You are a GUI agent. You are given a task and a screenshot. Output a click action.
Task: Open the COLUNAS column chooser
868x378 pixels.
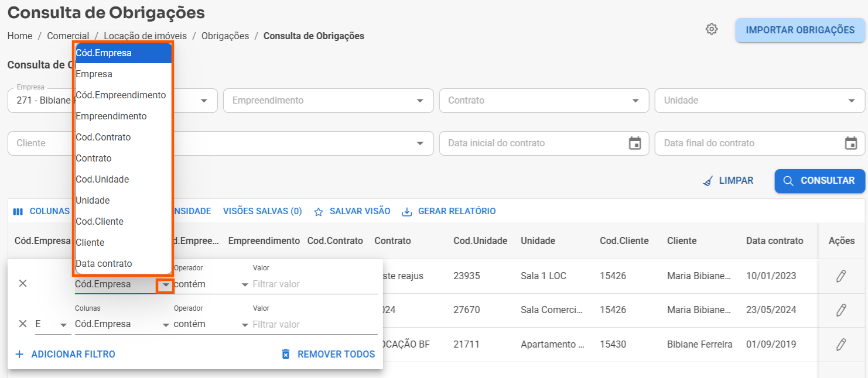coord(41,211)
